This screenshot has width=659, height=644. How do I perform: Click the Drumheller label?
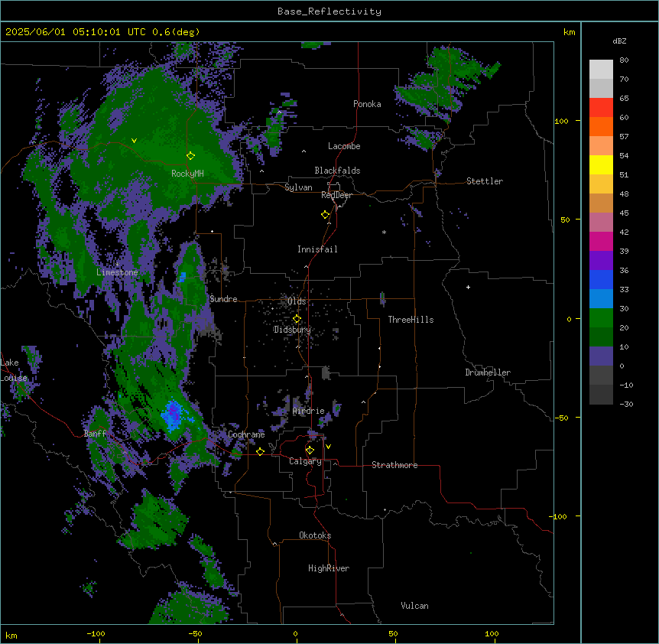tap(488, 372)
